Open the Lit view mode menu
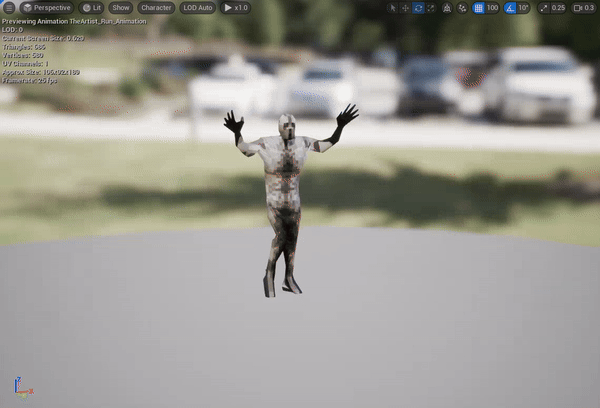The width and height of the screenshot is (600, 408). coord(91,8)
